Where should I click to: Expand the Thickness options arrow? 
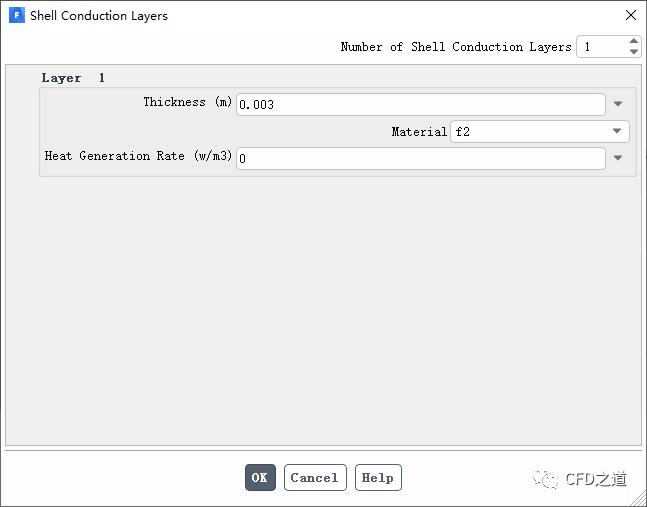[618, 104]
